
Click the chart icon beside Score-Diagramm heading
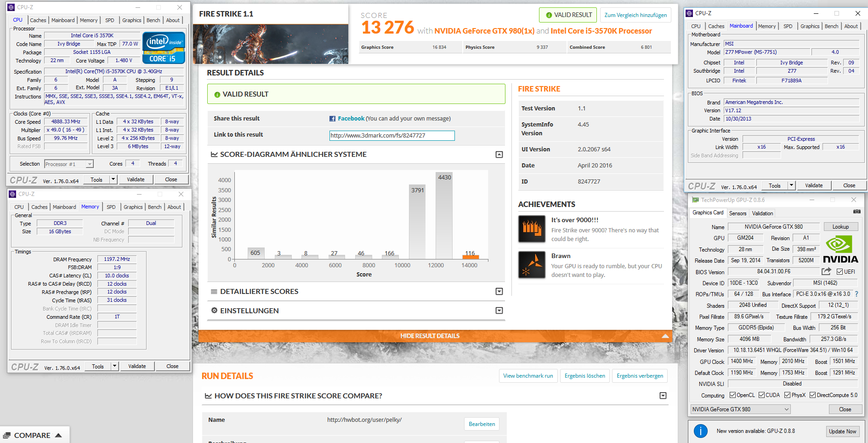tap(214, 155)
